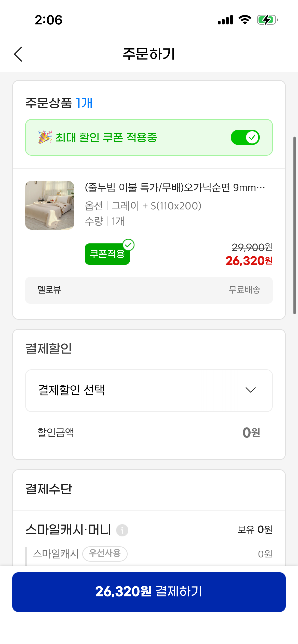This screenshot has height=644, width=298.
Task: Expand the 결제할인 dropdown chevron arrow
Action: click(251, 390)
